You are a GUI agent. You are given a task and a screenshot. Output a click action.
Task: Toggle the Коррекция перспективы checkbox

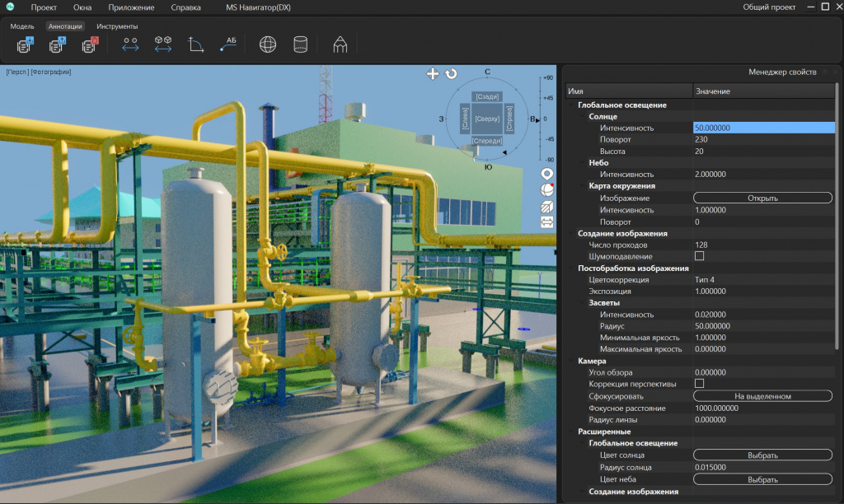(699, 384)
